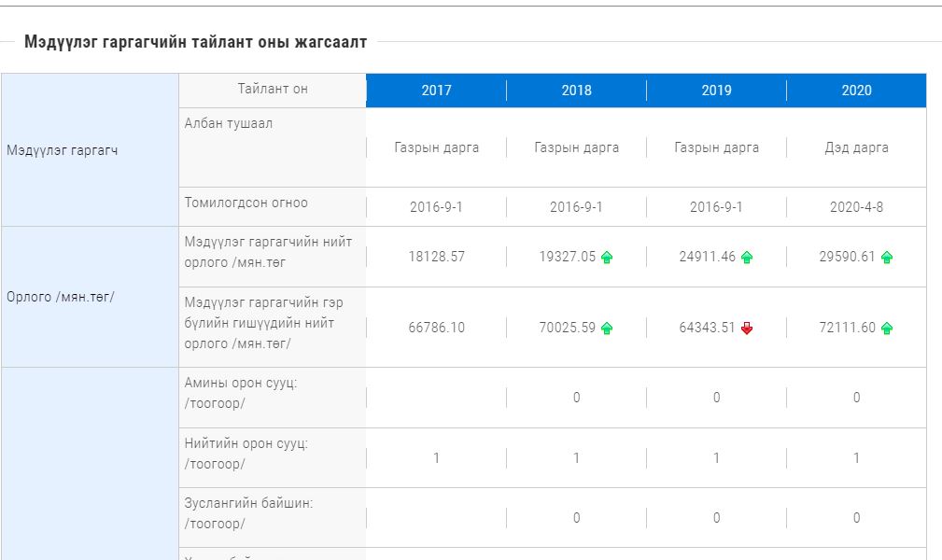Image resolution: width=942 pixels, height=560 pixels.
Task: Click the 'Дэд дарга' position cell
Action: (856, 147)
